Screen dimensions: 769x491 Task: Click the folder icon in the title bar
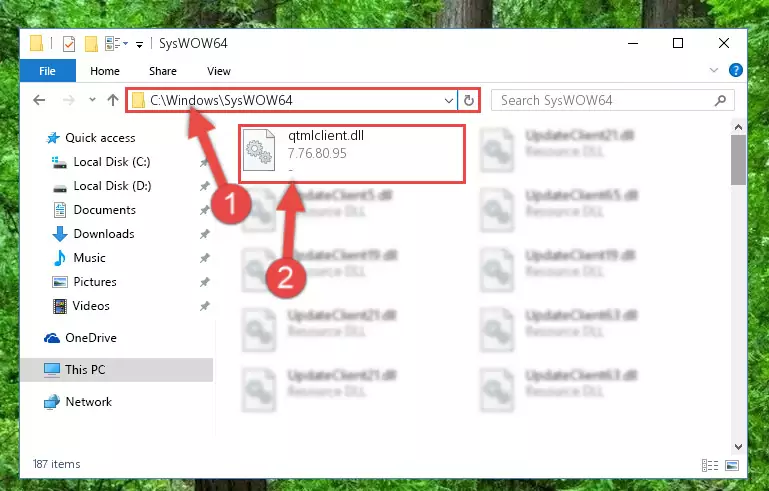[x=37, y=43]
